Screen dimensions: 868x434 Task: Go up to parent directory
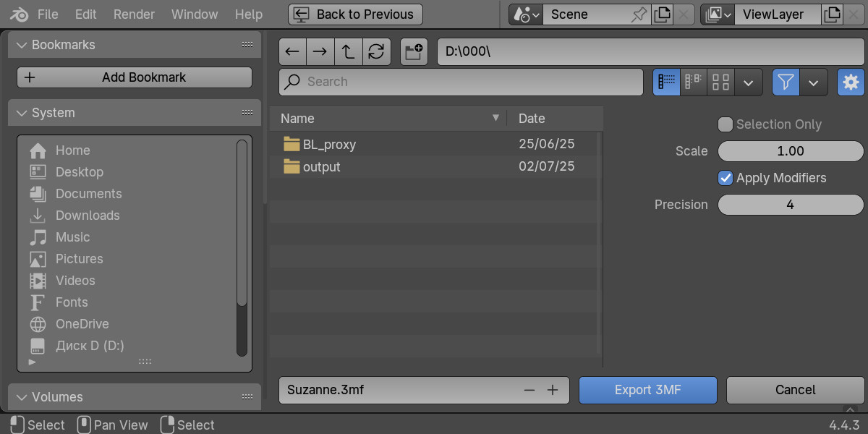pos(348,51)
